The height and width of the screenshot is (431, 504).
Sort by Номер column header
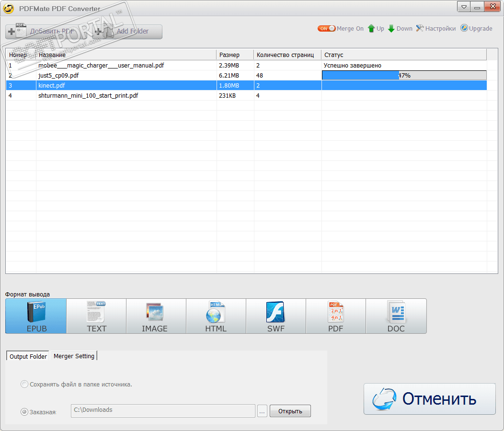pos(21,55)
